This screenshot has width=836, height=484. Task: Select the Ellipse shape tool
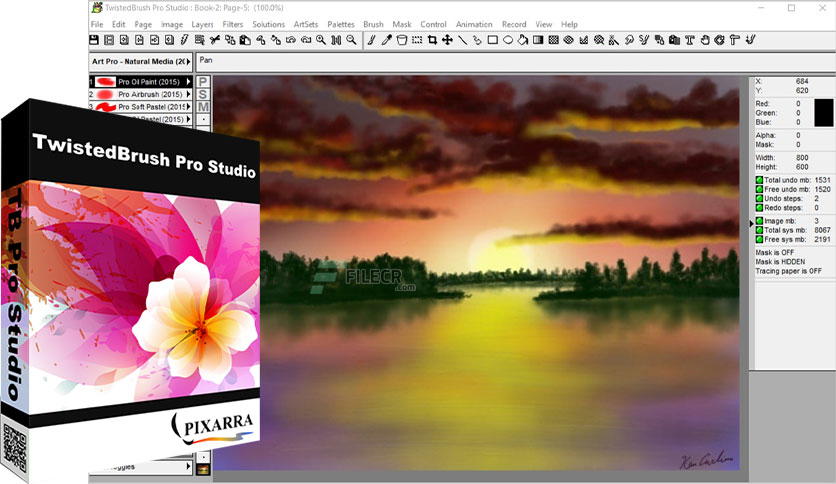point(508,40)
